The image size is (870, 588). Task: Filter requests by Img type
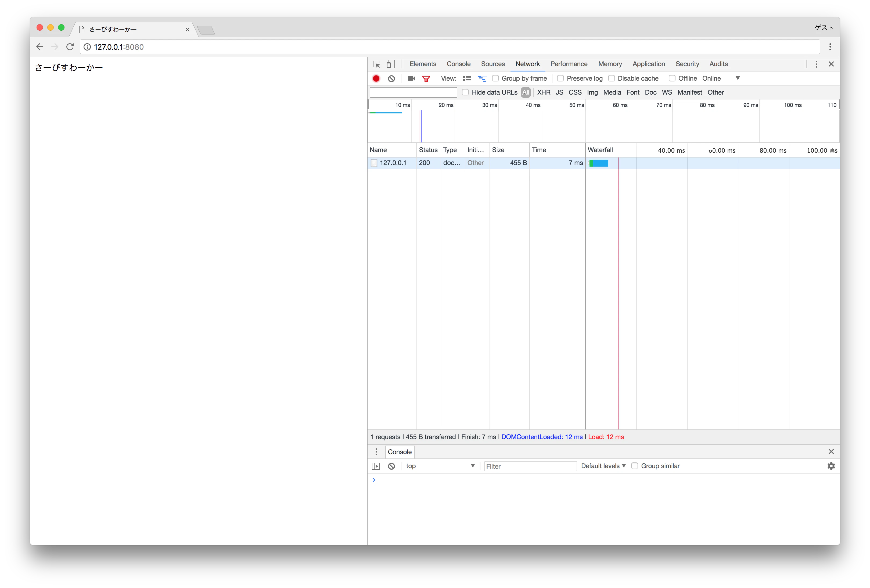point(592,92)
